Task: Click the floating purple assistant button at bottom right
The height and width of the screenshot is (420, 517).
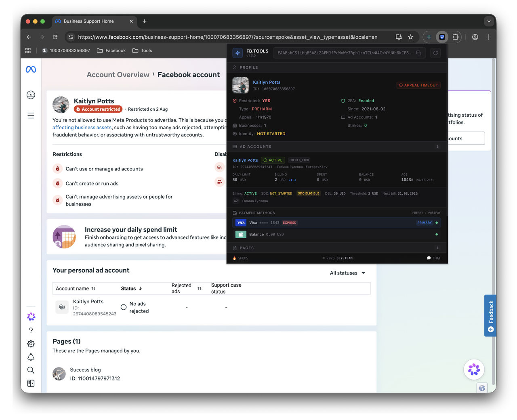Action: click(x=474, y=369)
